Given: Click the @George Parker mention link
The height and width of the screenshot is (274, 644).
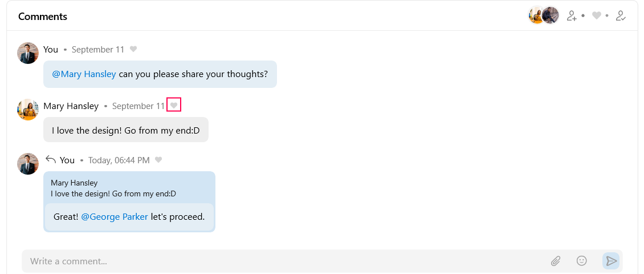Looking at the screenshot, I should pos(115,217).
